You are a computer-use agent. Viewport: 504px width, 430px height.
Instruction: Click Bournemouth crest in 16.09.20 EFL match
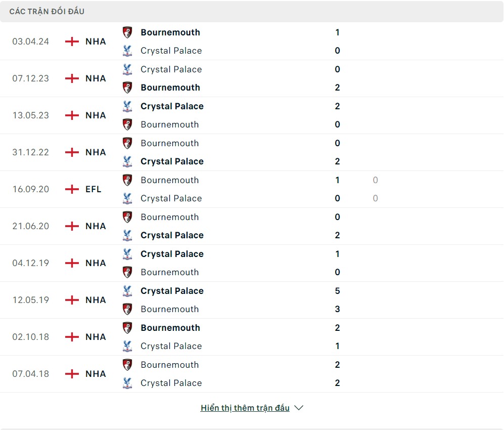click(127, 180)
